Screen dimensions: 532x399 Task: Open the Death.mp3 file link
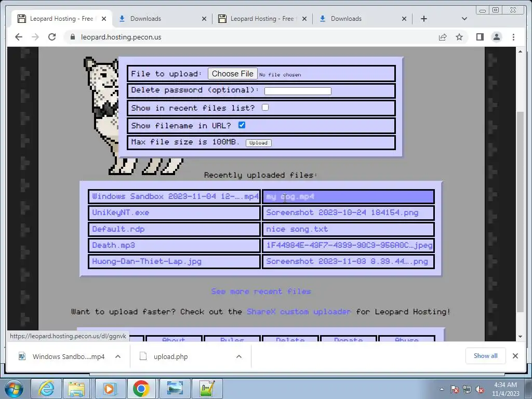point(175,245)
